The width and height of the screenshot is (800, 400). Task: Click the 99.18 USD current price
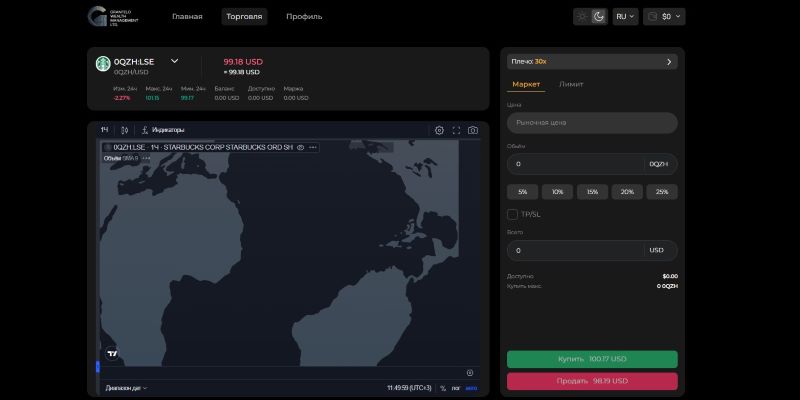243,62
